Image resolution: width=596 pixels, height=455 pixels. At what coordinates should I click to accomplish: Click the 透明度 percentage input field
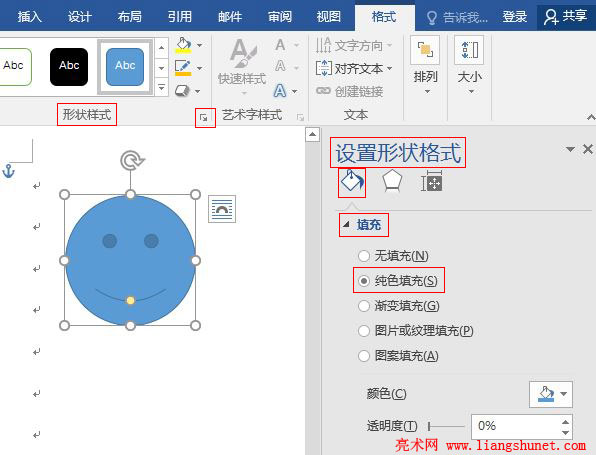[x=516, y=426]
